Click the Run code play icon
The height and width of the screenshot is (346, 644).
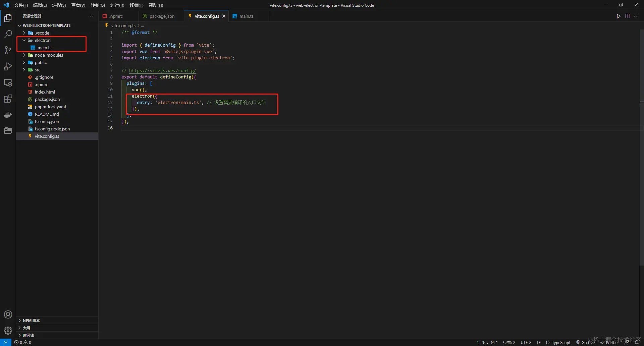pyautogui.click(x=619, y=16)
